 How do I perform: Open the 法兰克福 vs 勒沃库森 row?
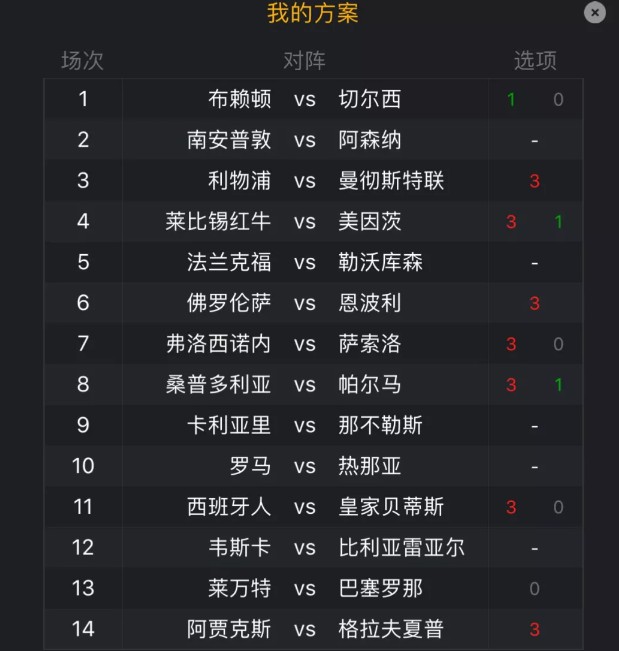[313, 262]
